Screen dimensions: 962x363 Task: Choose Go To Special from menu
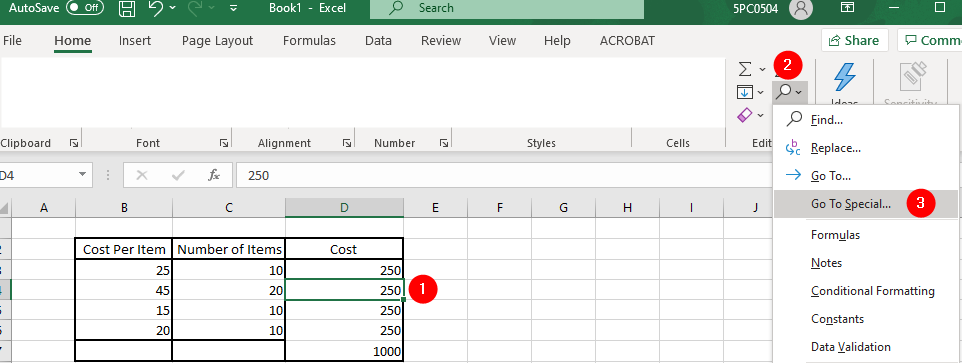coord(851,204)
